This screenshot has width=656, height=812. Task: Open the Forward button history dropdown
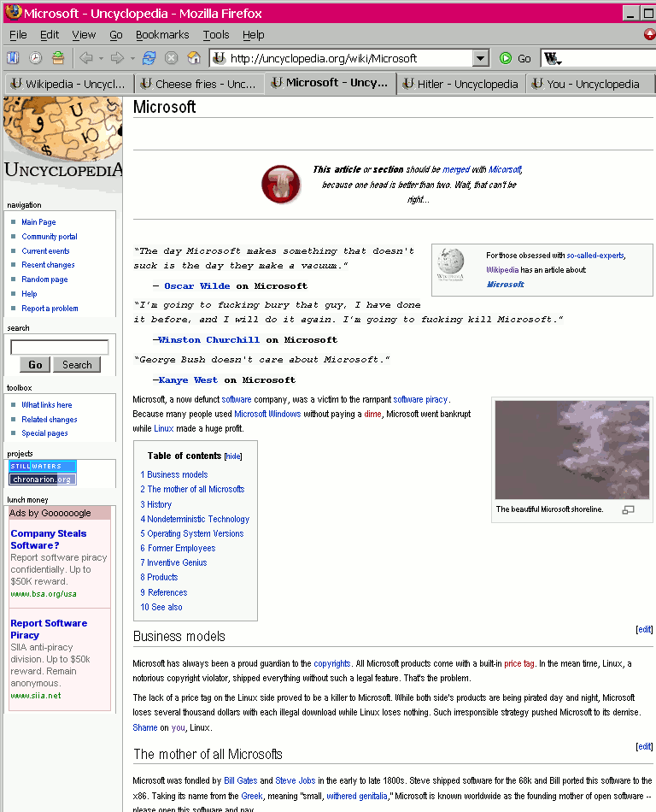(132, 58)
